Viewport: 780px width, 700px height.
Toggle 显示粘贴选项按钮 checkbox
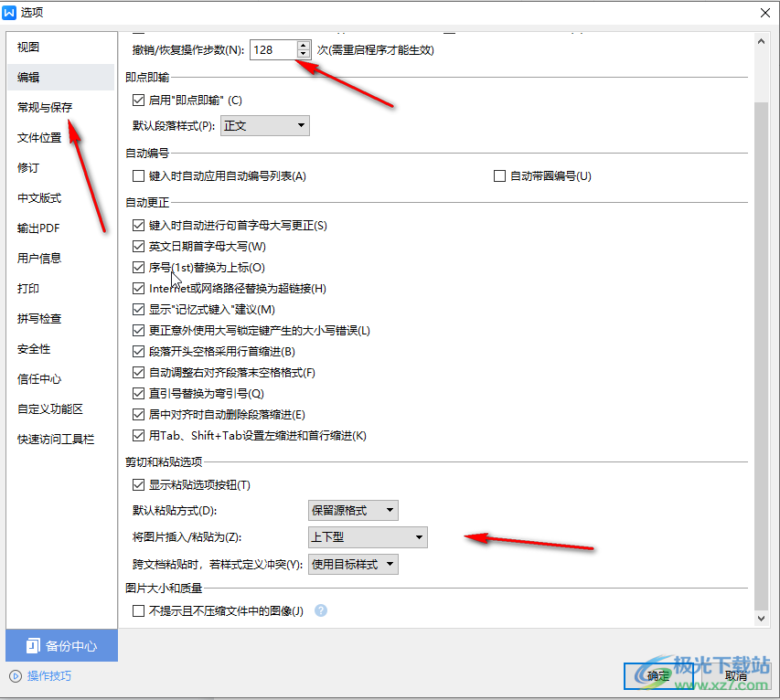(x=139, y=485)
